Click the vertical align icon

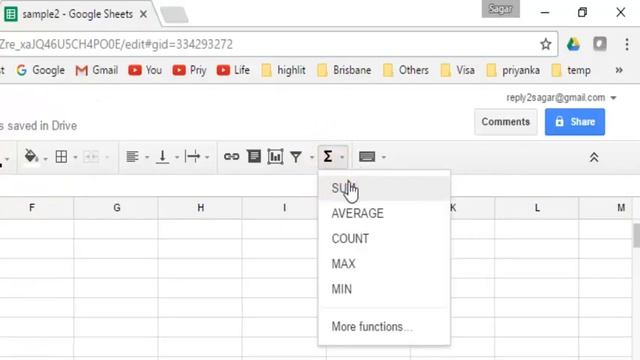[162, 157]
